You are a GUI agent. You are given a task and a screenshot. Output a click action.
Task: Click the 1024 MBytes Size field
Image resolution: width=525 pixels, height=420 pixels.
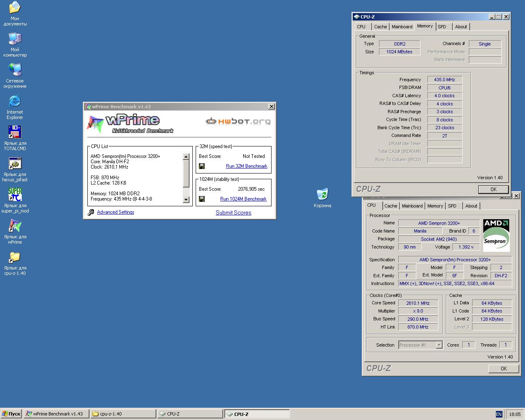[399, 52]
